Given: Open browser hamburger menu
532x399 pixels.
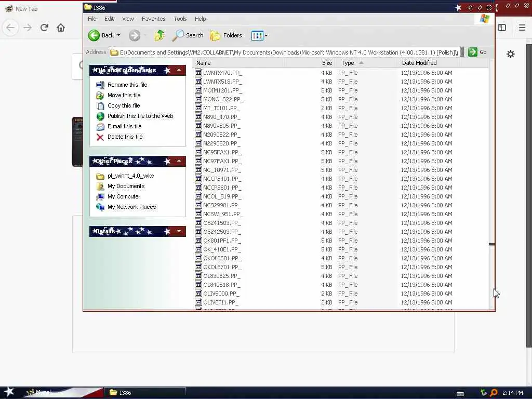Looking at the screenshot, I should 522,28.
